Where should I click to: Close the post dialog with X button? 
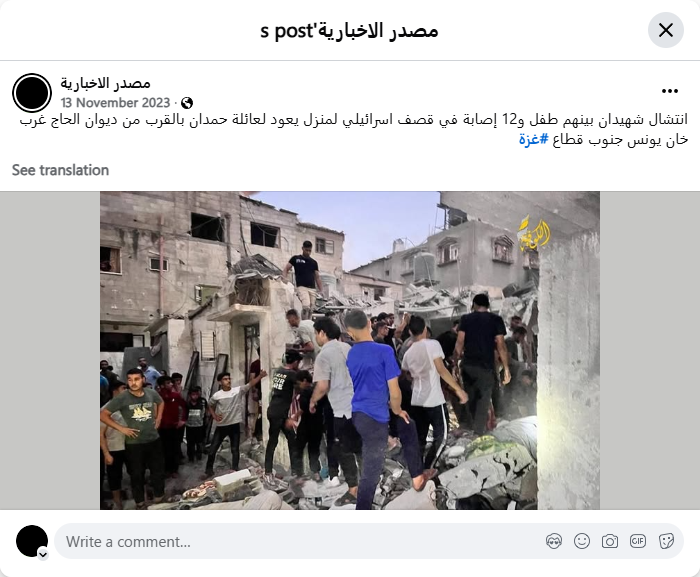[666, 30]
